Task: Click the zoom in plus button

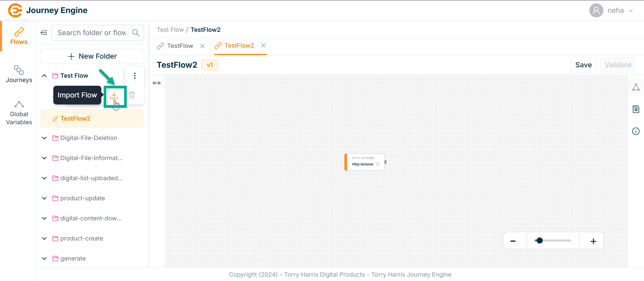Action: click(x=593, y=241)
